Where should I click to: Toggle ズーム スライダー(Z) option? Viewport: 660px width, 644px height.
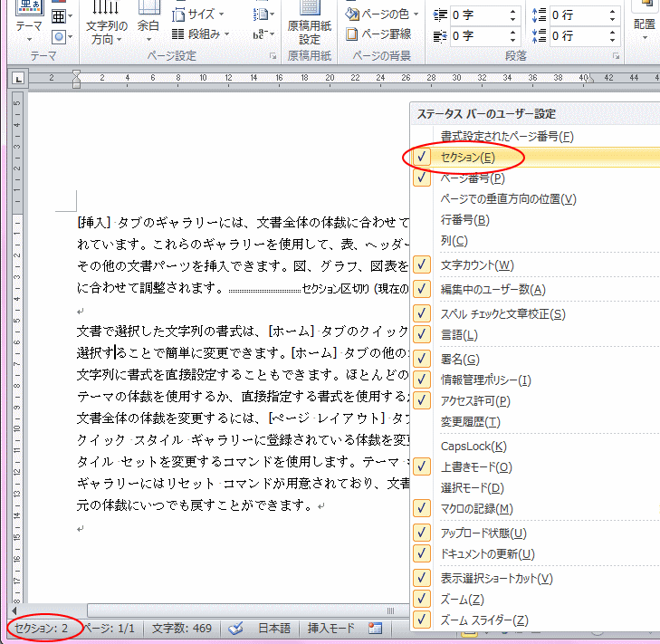(535, 620)
